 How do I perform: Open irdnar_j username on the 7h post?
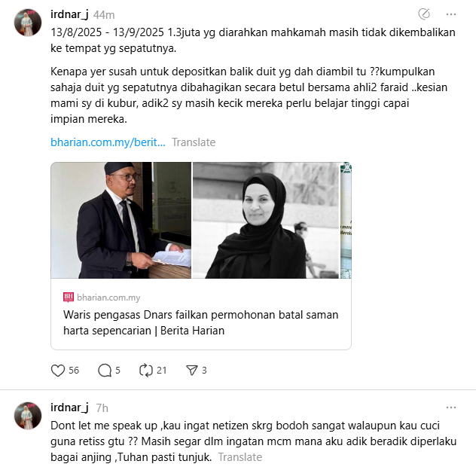pyautogui.click(x=69, y=407)
